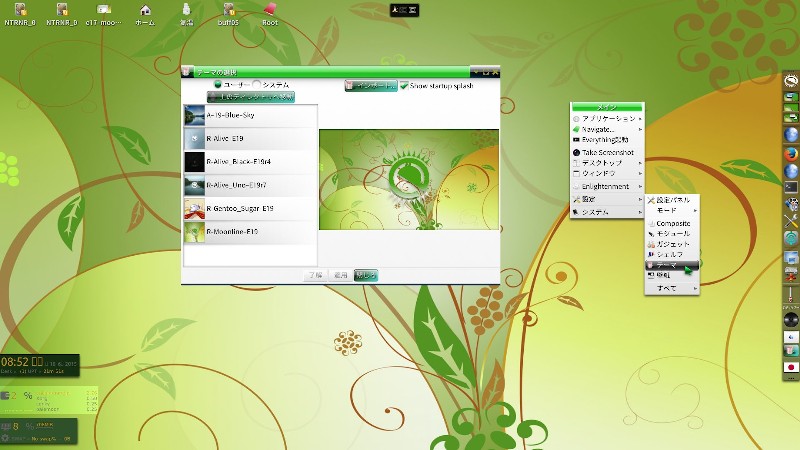Select the システム radio button
This screenshot has width=800, height=450.
tap(256, 85)
